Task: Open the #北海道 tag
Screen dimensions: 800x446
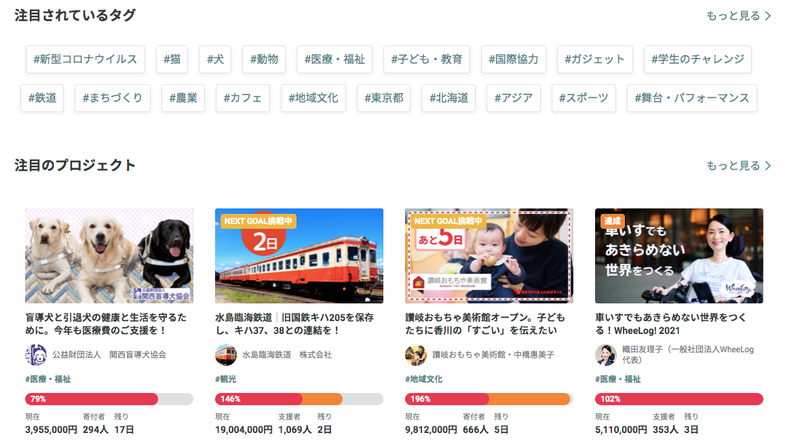Action: pos(448,98)
